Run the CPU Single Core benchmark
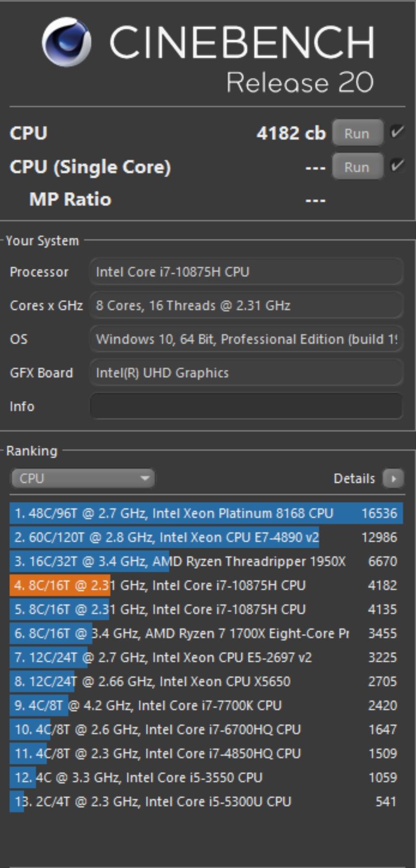 click(357, 167)
